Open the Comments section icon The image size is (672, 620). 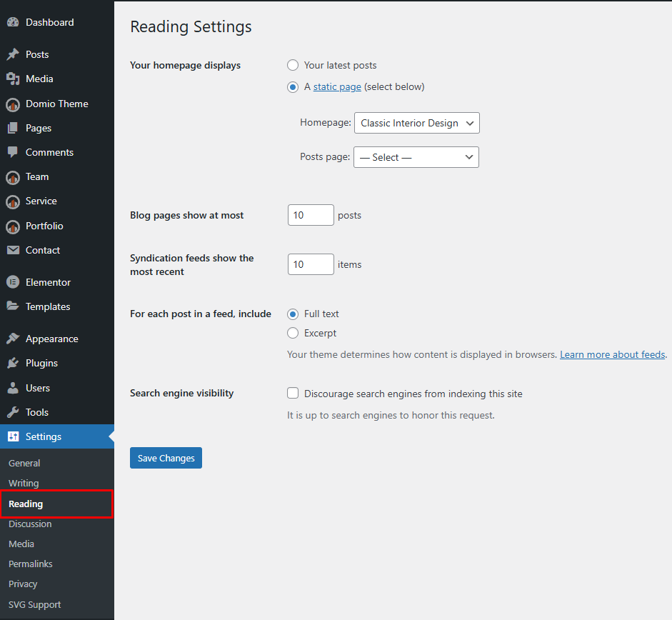(14, 152)
